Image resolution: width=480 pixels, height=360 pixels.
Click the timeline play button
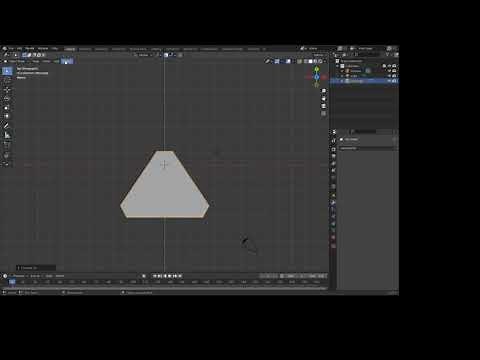[170, 276]
